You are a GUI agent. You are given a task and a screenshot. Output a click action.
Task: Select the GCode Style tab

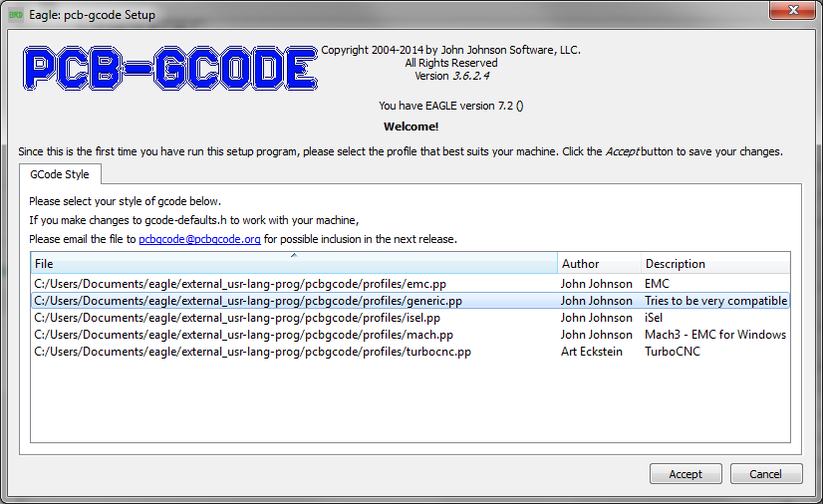click(x=60, y=174)
